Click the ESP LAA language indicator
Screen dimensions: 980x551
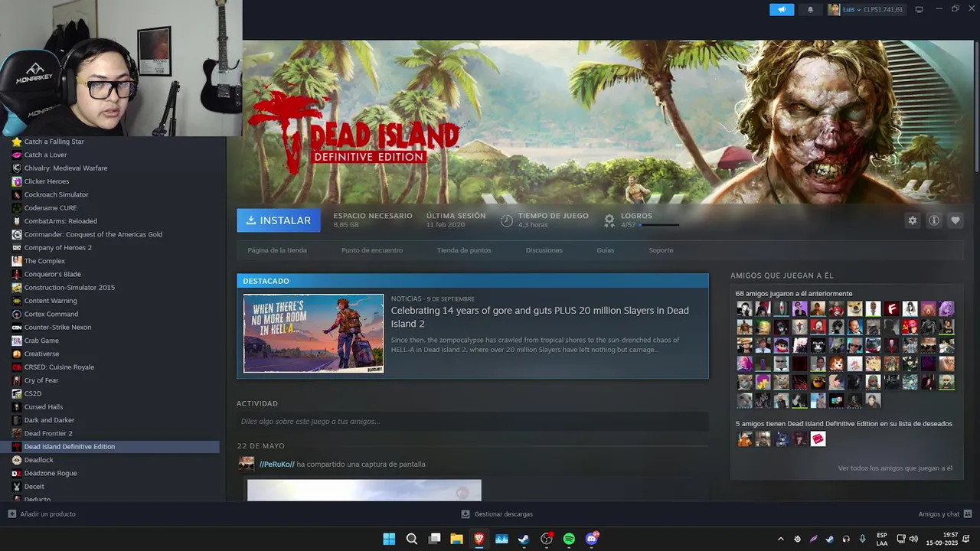pyautogui.click(x=882, y=539)
